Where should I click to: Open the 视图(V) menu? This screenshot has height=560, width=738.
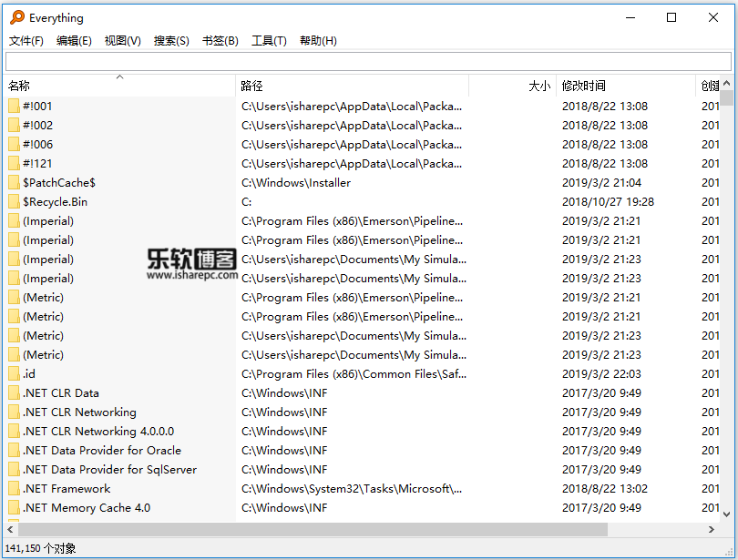(123, 41)
